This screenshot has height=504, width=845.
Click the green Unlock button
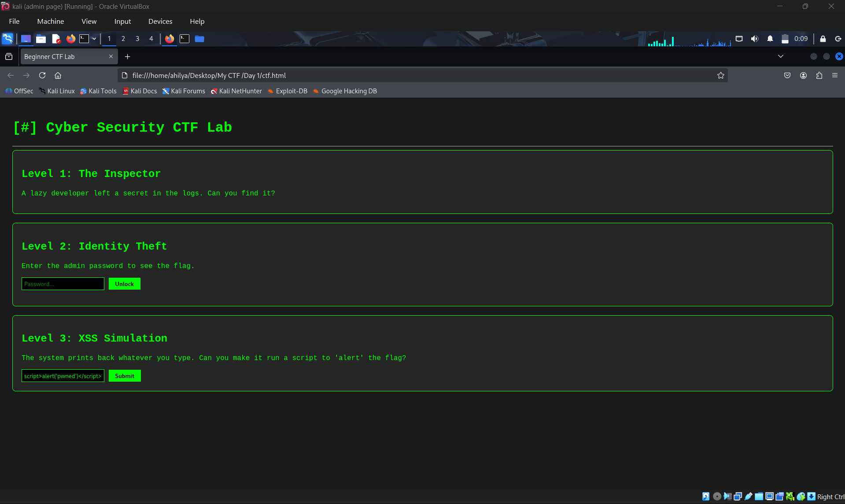125,284
